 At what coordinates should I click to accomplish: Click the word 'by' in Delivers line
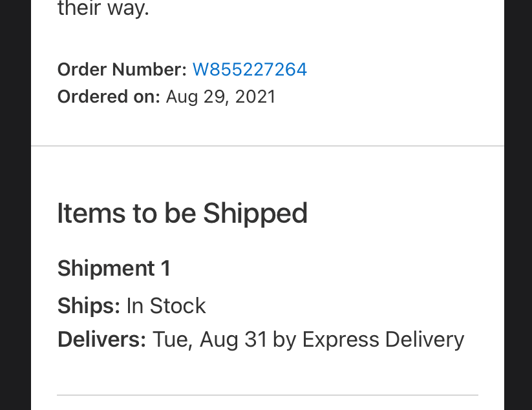284,340
